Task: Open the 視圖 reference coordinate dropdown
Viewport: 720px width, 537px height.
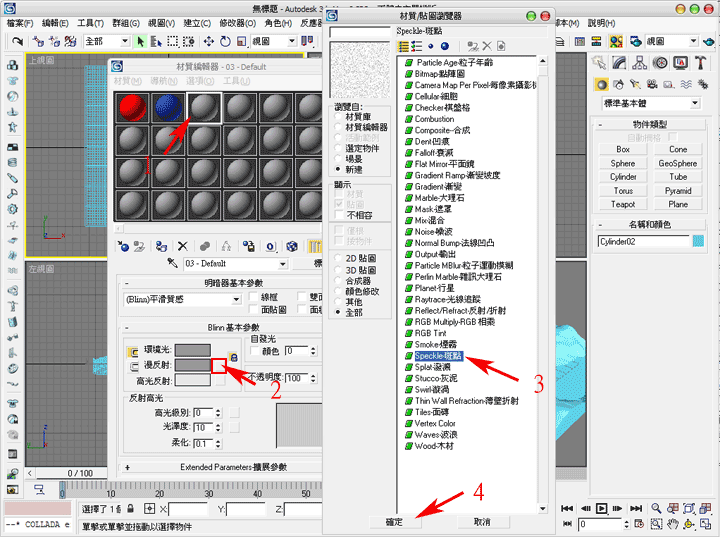Action: pos(292,41)
